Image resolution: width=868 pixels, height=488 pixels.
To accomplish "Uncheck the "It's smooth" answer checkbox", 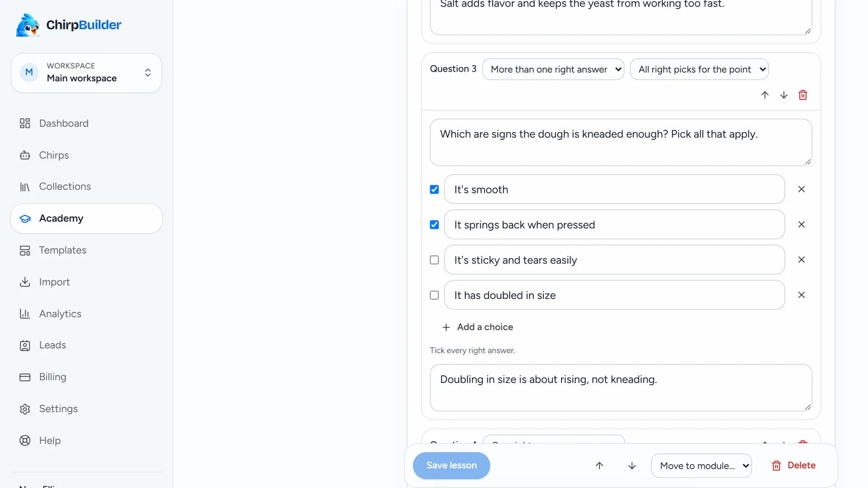I will [435, 189].
